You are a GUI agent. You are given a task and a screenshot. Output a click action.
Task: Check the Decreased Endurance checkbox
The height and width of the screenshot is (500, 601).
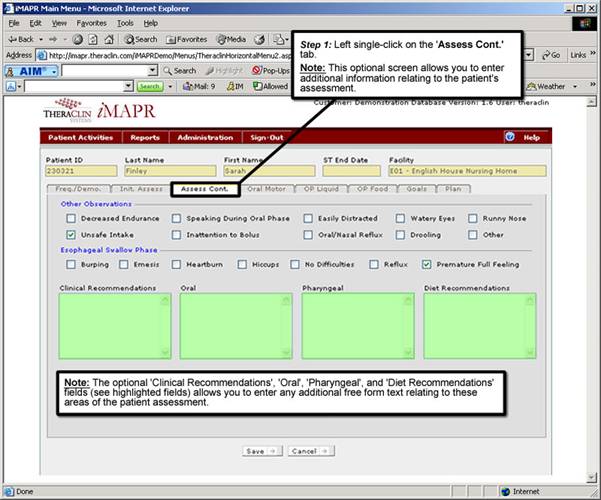point(71,218)
